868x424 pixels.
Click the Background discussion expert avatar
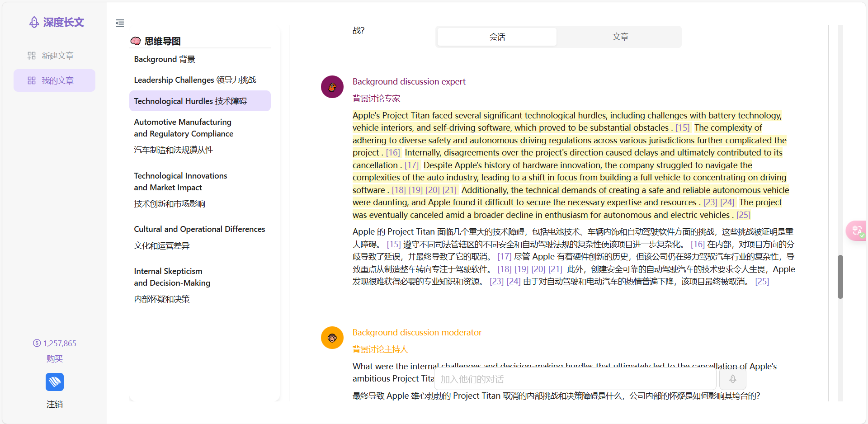(x=332, y=87)
